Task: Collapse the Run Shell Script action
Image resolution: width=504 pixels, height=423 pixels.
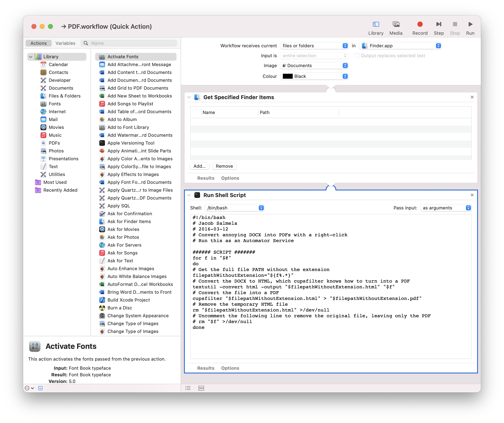Action: [x=189, y=195]
